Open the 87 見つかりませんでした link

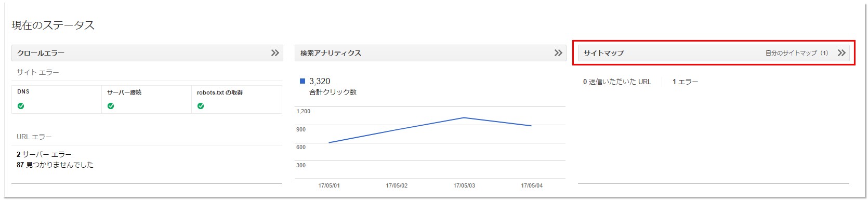55,165
